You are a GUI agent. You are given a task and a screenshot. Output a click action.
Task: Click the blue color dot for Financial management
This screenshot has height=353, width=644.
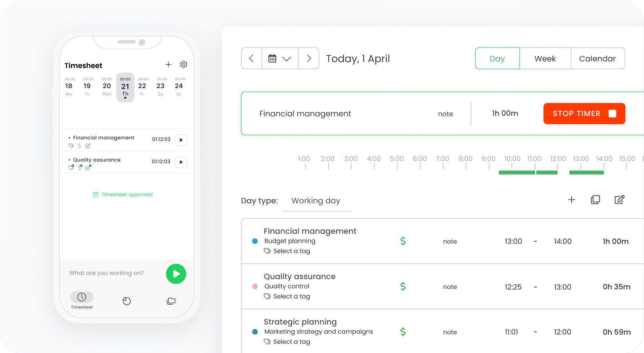(x=255, y=241)
